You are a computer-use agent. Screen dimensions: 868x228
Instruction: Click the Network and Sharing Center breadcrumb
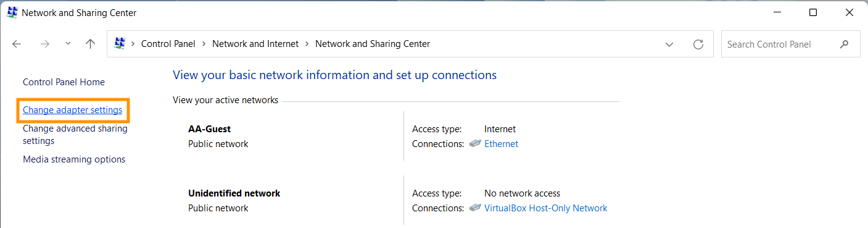pos(373,44)
